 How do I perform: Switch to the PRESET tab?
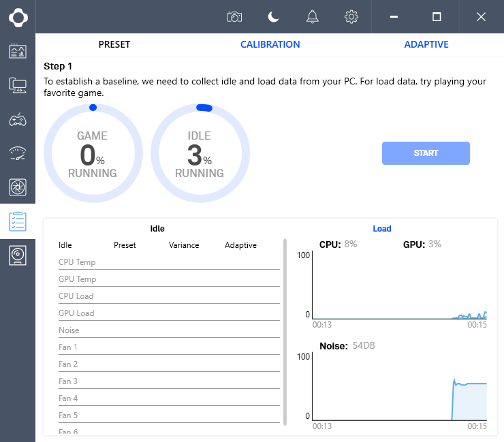tap(114, 44)
